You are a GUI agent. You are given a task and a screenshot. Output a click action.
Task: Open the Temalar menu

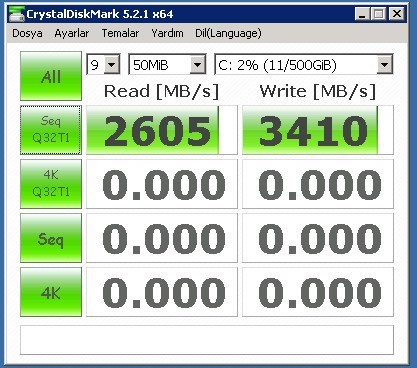pos(120,33)
